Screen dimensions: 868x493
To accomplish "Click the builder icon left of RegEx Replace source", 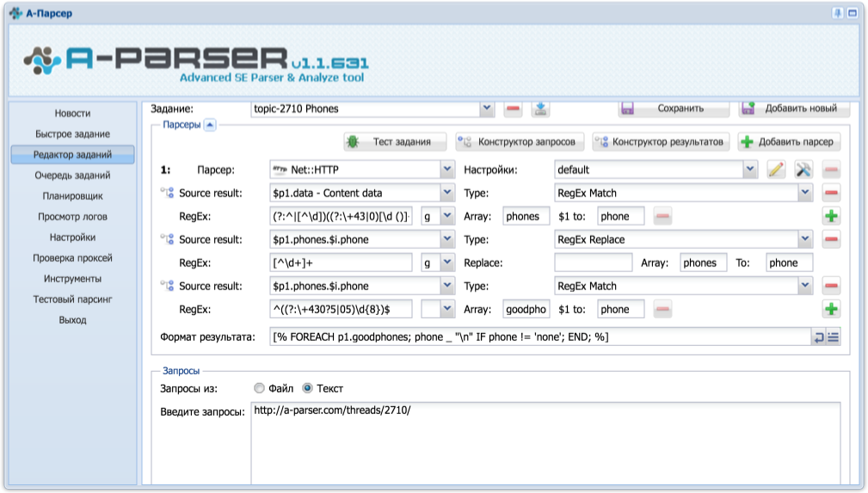I will [x=167, y=239].
